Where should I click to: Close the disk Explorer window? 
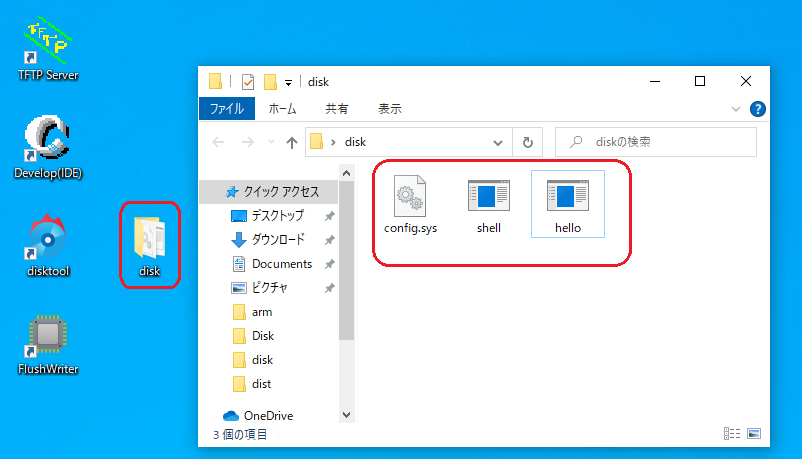[746, 81]
